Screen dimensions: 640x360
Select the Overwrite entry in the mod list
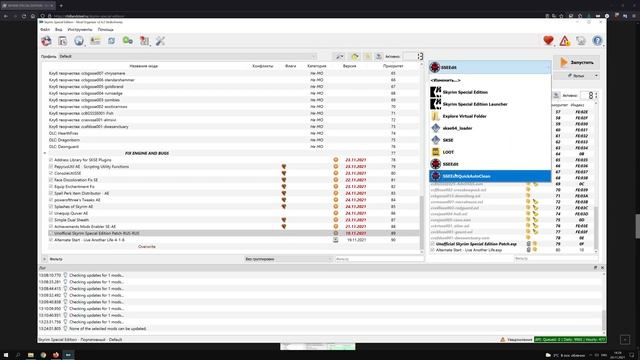[147, 247]
